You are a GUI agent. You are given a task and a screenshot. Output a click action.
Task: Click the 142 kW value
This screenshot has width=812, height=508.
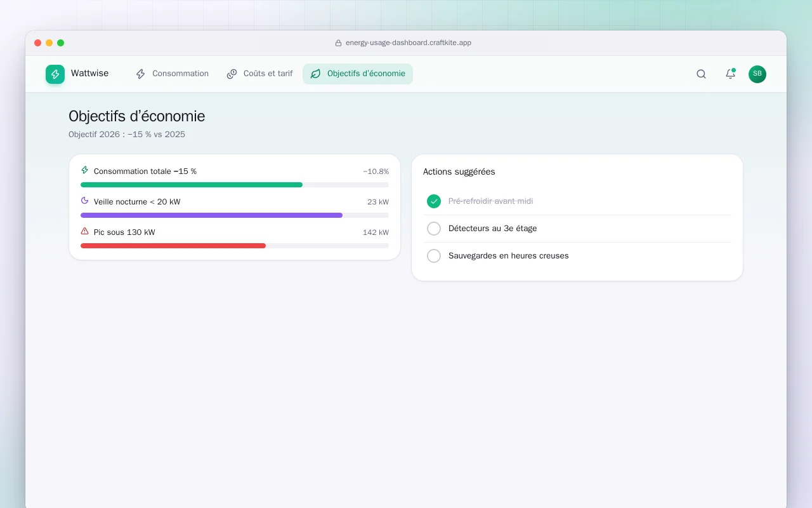(376, 232)
